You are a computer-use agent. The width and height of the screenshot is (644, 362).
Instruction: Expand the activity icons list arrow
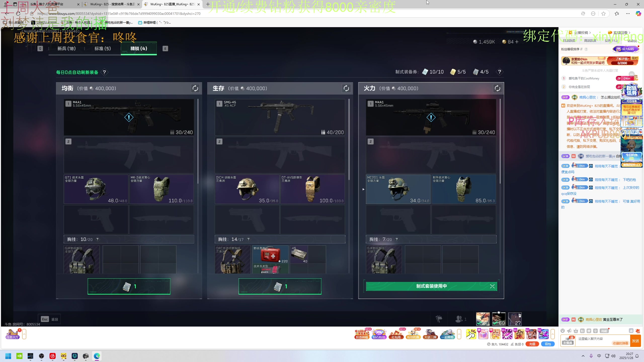coord(459,334)
